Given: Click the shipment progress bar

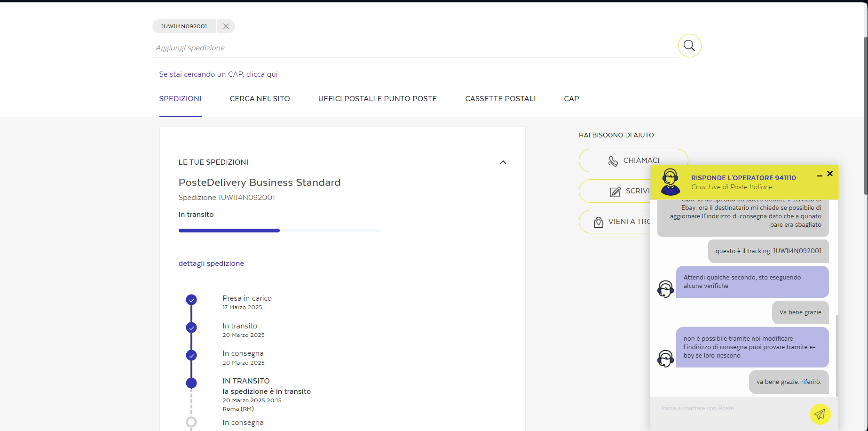Looking at the screenshot, I should [x=279, y=231].
